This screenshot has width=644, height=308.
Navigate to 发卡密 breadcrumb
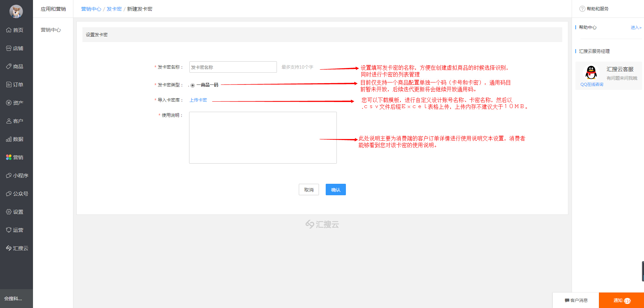(x=114, y=9)
